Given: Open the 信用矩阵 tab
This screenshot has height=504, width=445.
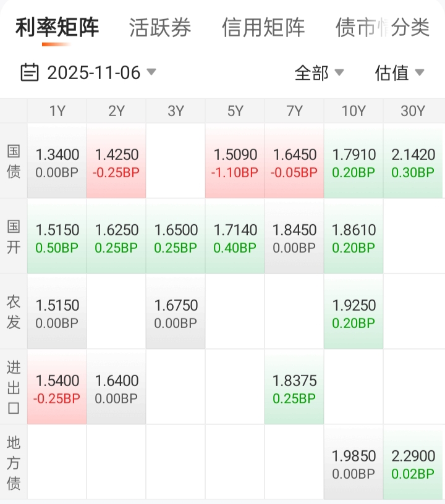Looking at the screenshot, I should click(x=263, y=28).
